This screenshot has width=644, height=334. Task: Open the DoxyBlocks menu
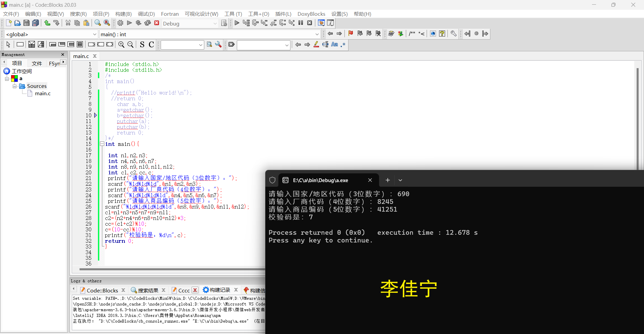click(x=311, y=14)
